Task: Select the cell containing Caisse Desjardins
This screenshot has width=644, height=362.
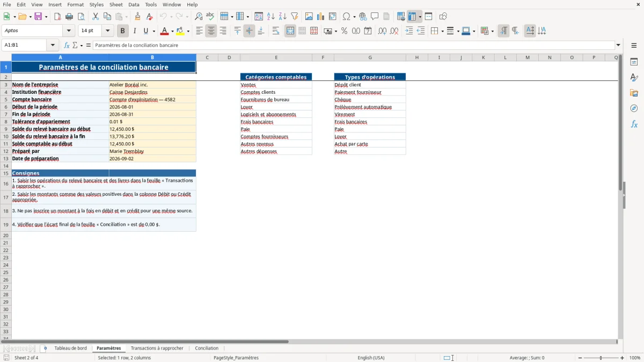Action: click(152, 92)
